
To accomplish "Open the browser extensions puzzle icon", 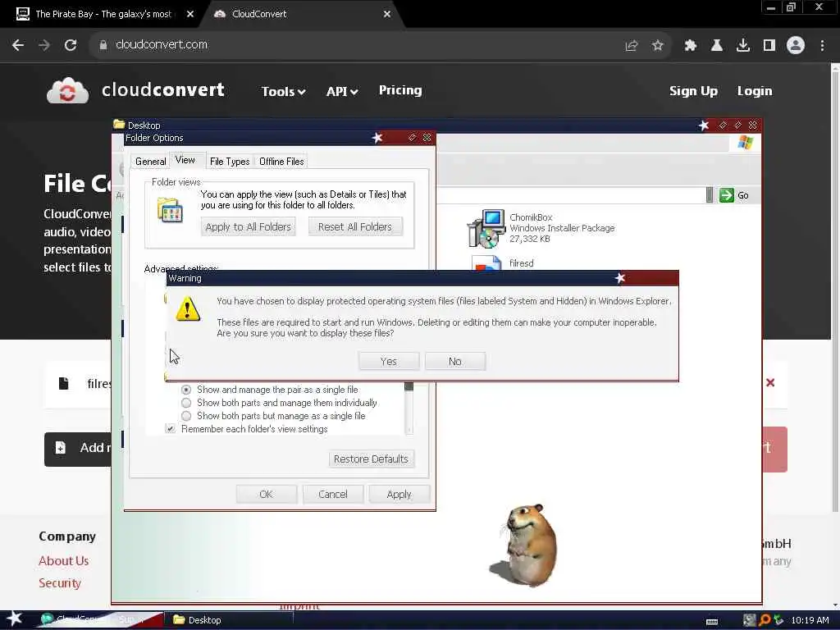I will pos(690,46).
